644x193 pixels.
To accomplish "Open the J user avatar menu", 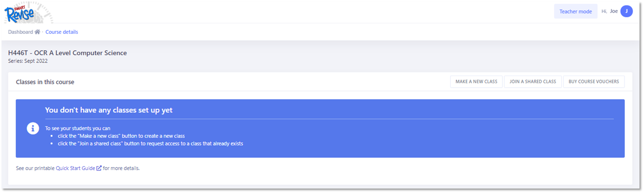I will pyautogui.click(x=627, y=11).
